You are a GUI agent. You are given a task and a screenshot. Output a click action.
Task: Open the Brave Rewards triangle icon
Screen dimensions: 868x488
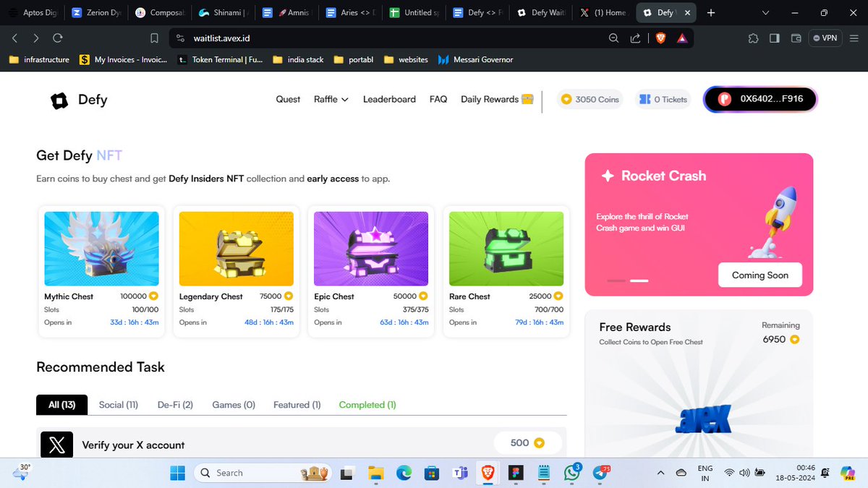coord(682,38)
